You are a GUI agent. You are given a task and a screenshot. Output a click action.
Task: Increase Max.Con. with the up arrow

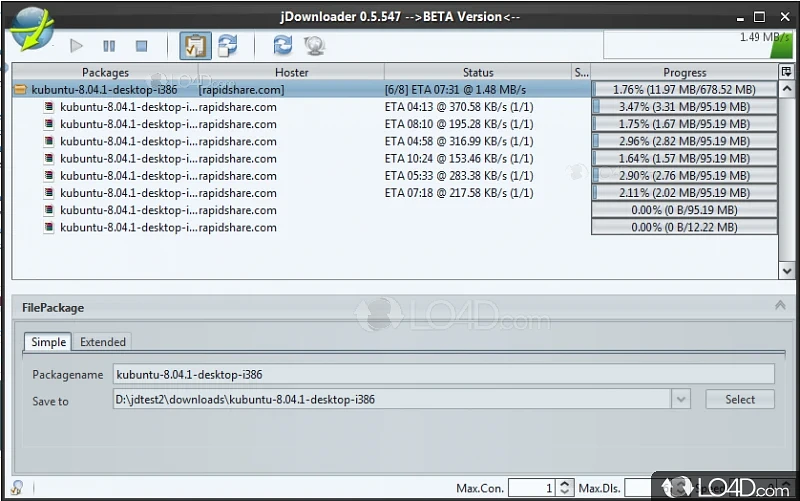click(564, 484)
